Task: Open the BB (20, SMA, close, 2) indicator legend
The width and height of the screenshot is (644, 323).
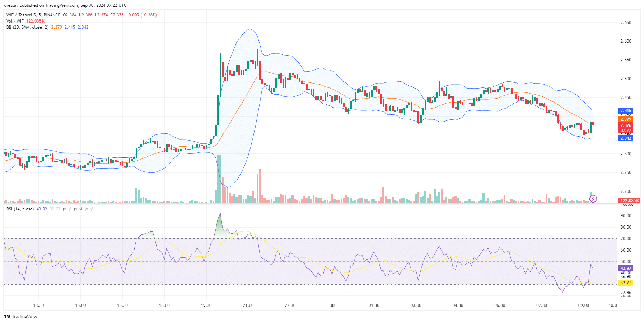Action: click(x=27, y=27)
